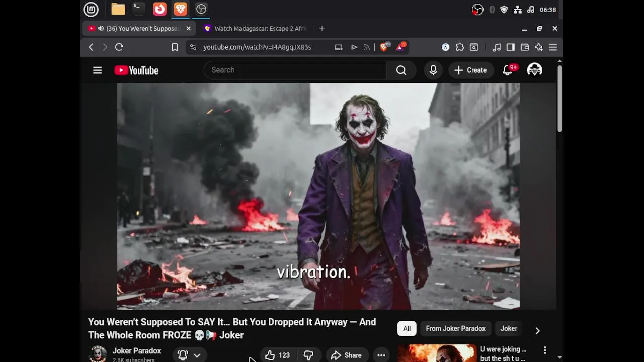
Task: Add video to Brave Playlist icon
Action: coord(354,47)
